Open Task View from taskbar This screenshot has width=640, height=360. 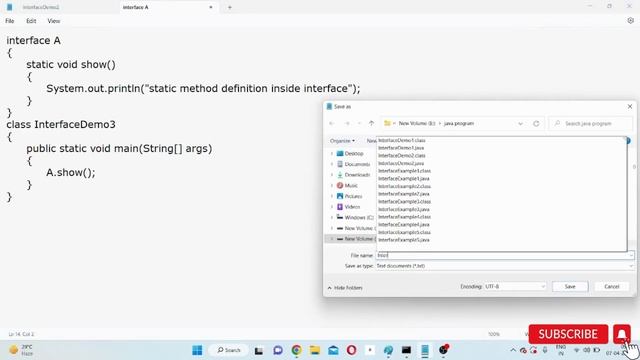[259, 350]
